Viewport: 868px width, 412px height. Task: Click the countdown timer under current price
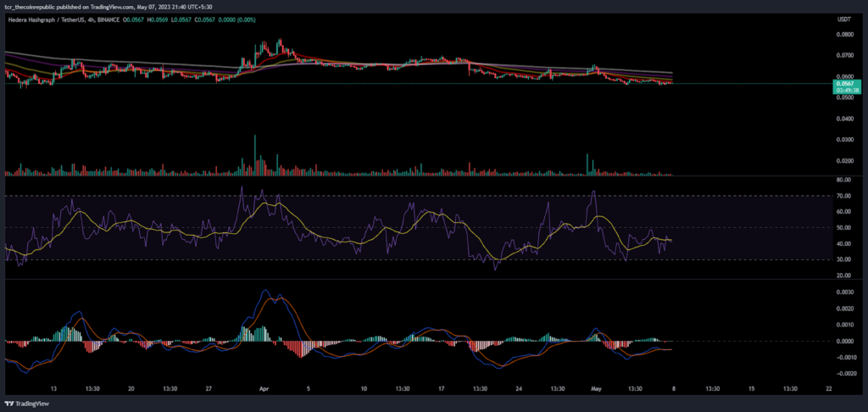coord(845,90)
